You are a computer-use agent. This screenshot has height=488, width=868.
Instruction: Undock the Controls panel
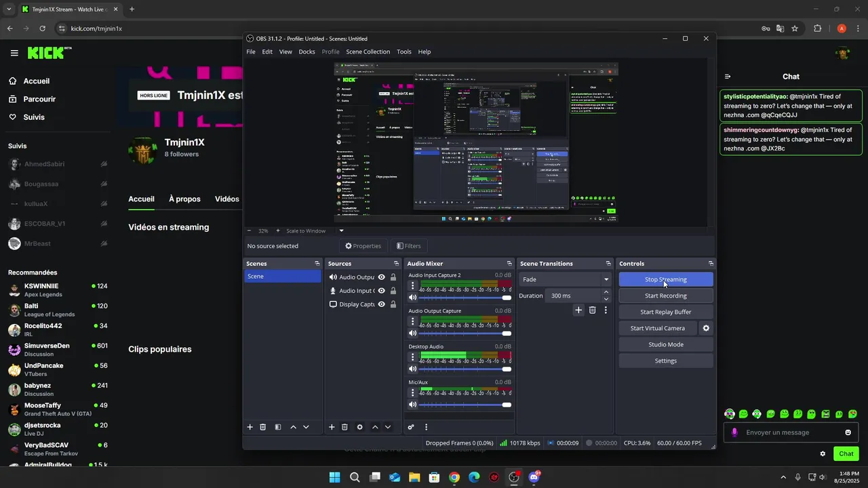pos(711,264)
